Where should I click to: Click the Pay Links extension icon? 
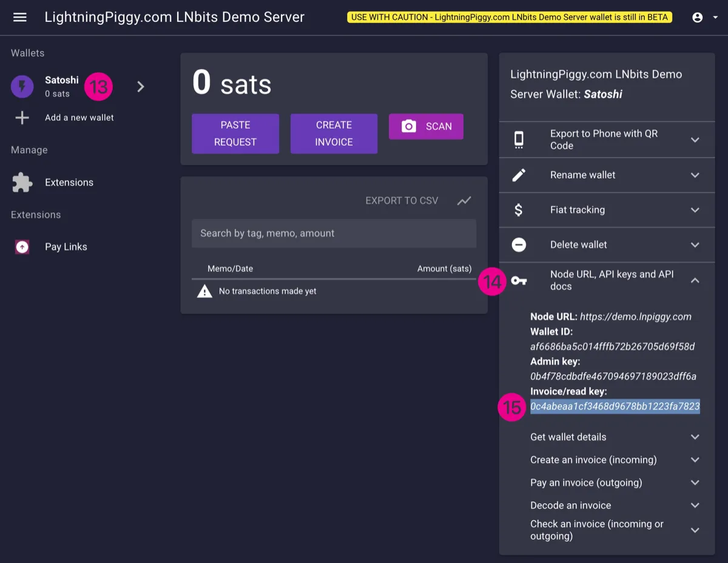point(22,247)
